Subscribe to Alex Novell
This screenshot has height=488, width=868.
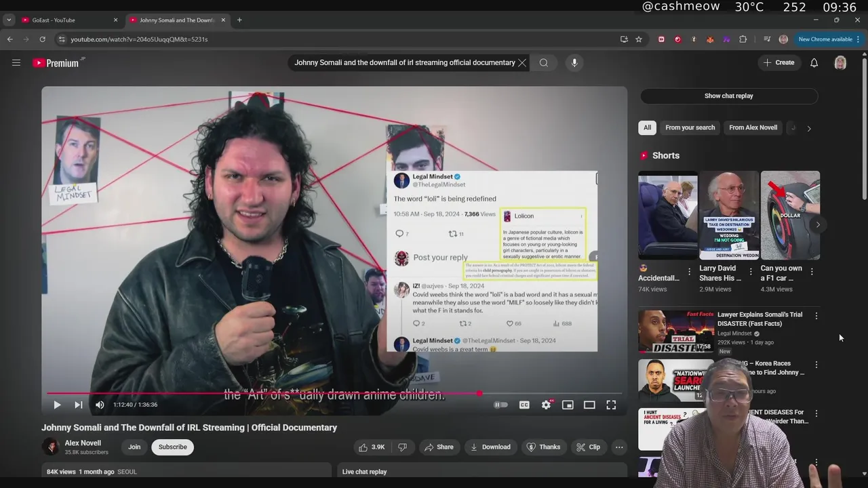coord(172,447)
